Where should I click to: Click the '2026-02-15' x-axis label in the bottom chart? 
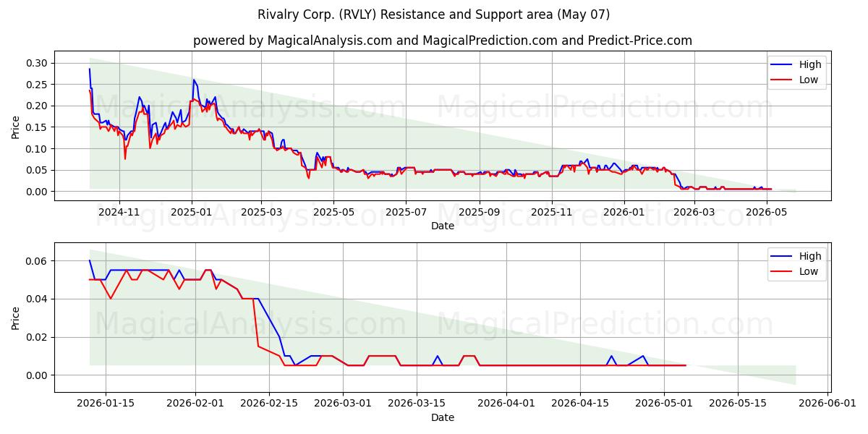coord(270,404)
